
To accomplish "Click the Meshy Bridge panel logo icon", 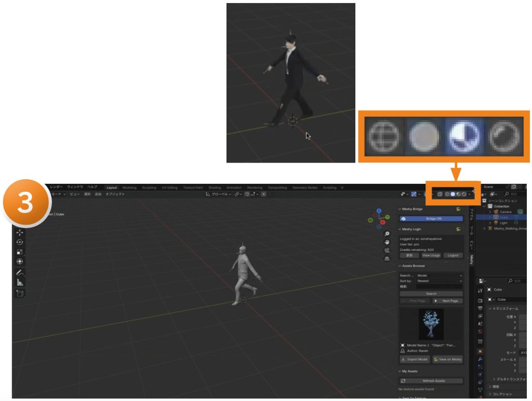I will coord(458,209).
